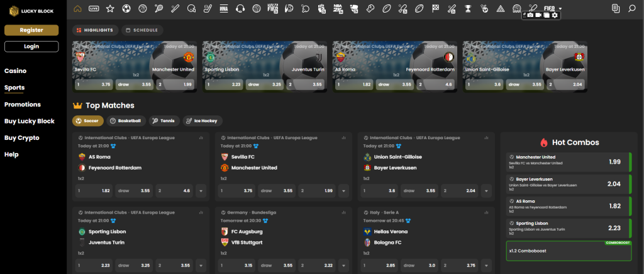The height and width of the screenshot is (274, 644).
Task: Select the American football helmet icon
Action: tap(191, 8)
